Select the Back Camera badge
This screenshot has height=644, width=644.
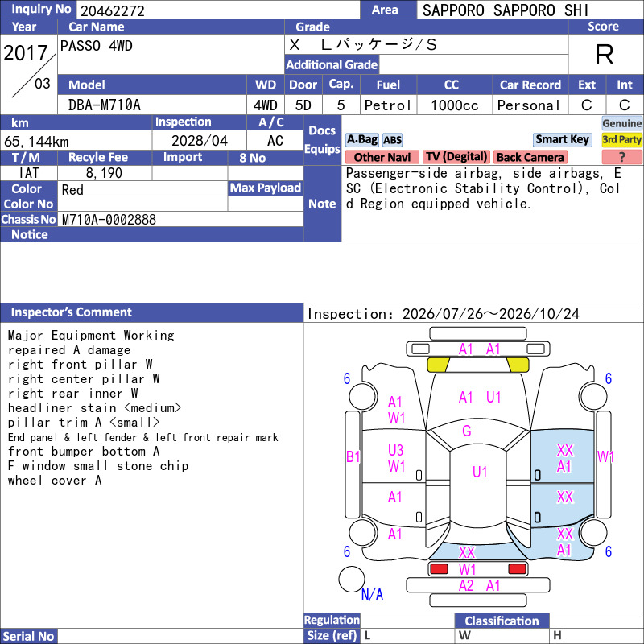pyautogui.click(x=530, y=157)
